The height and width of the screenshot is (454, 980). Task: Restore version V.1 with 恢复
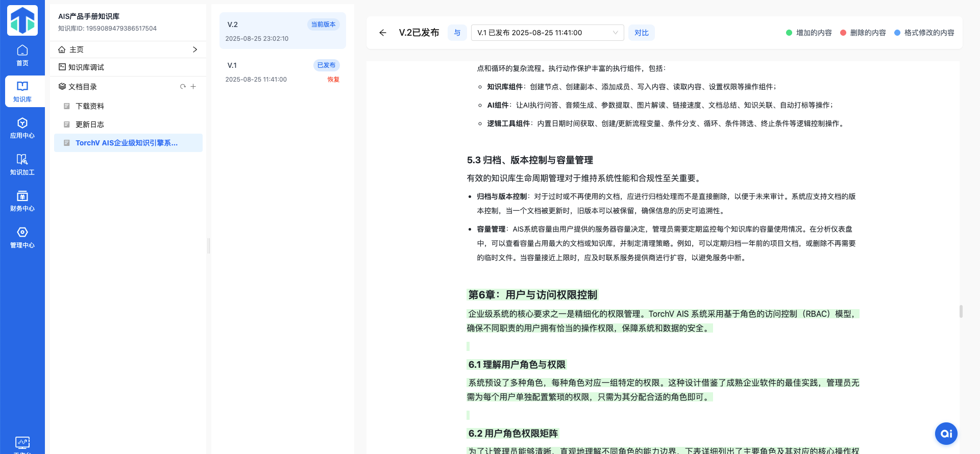click(x=333, y=80)
